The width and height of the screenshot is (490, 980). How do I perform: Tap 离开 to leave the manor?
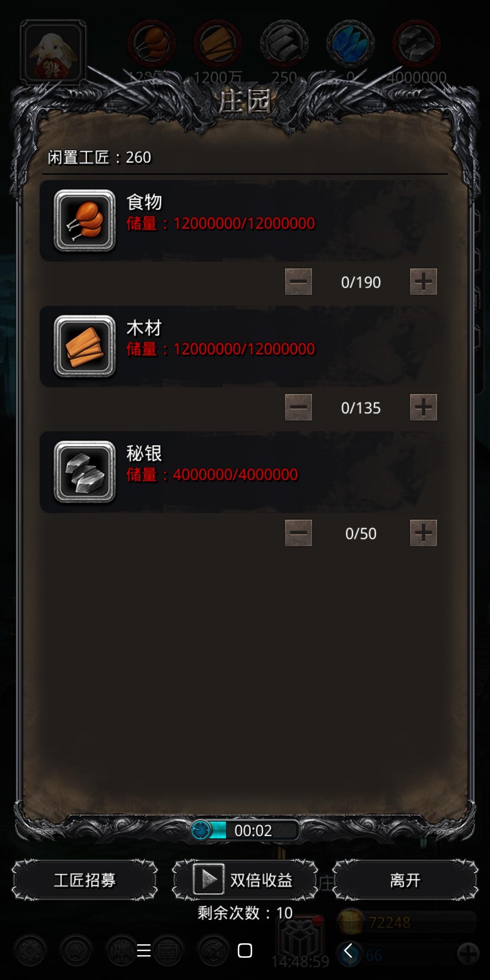coord(405,880)
